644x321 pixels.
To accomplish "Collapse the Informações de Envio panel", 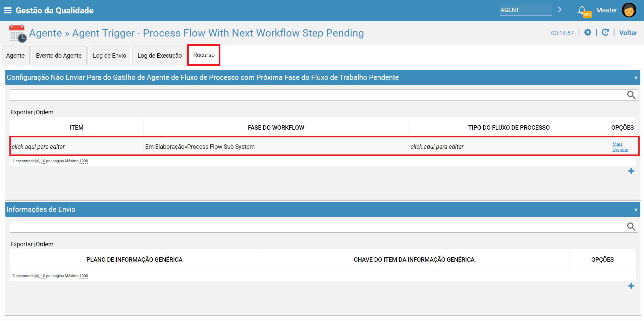I will [x=636, y=210].
